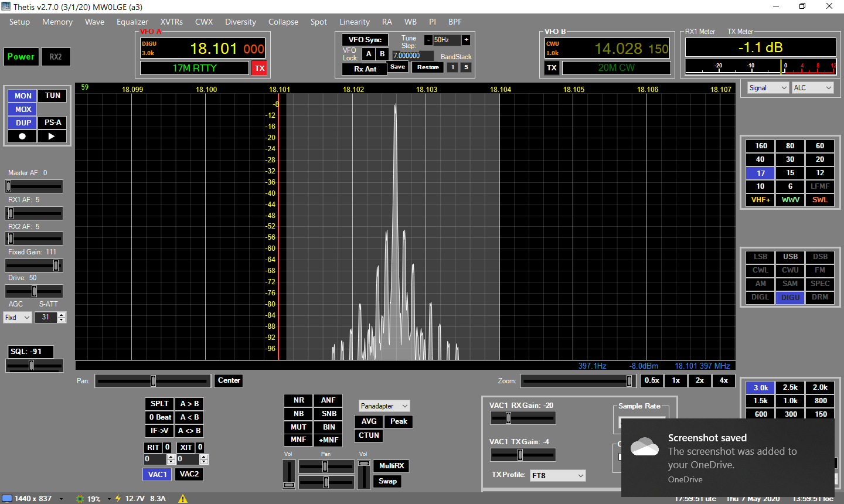
Task: Open the TX Profile FT8 dropdown
Action: pyautogui.click(x=557, y=475)
